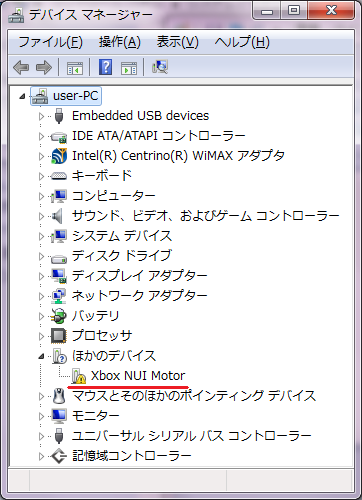The height and width of the screenshot is (500, 362).
Task: Expand the プロセッサ node
Action: (41, 336)
